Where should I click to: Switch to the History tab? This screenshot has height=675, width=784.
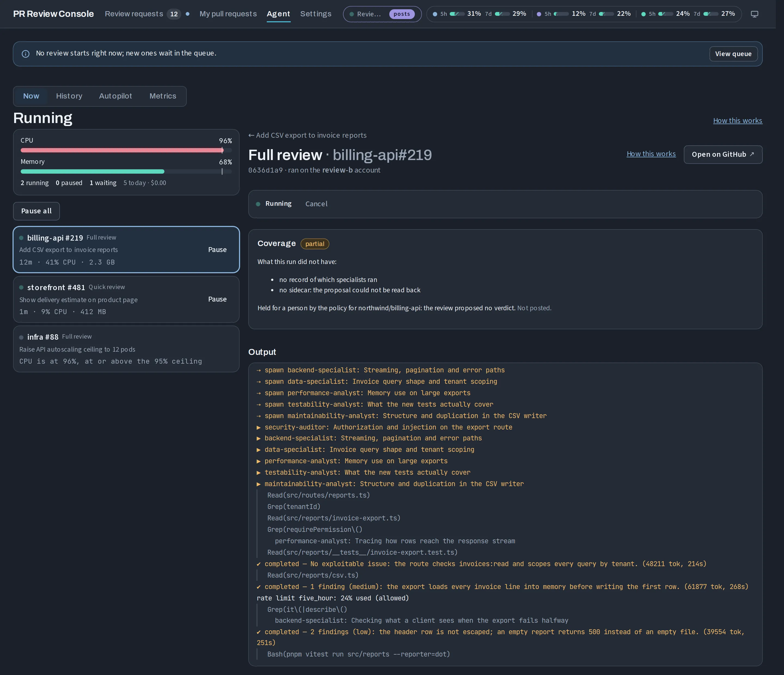click(x=69, y=96)
